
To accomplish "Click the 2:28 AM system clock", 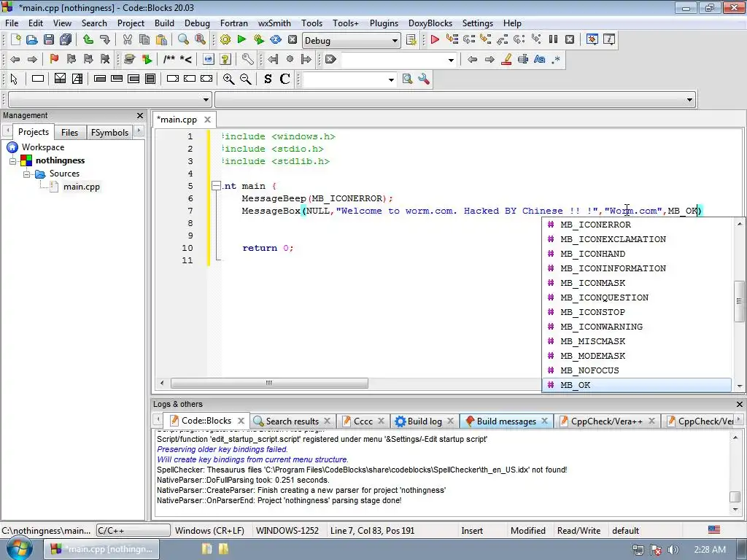I will (710, 550).
